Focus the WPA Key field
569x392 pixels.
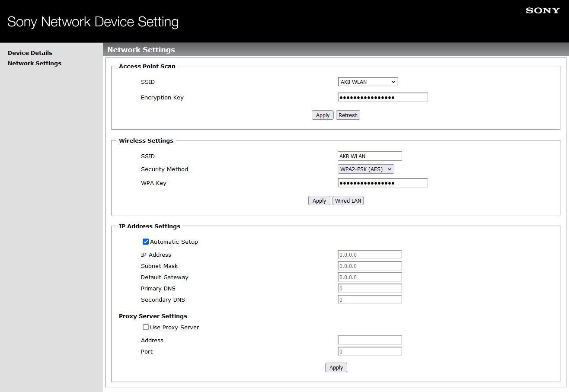point(382,183)
